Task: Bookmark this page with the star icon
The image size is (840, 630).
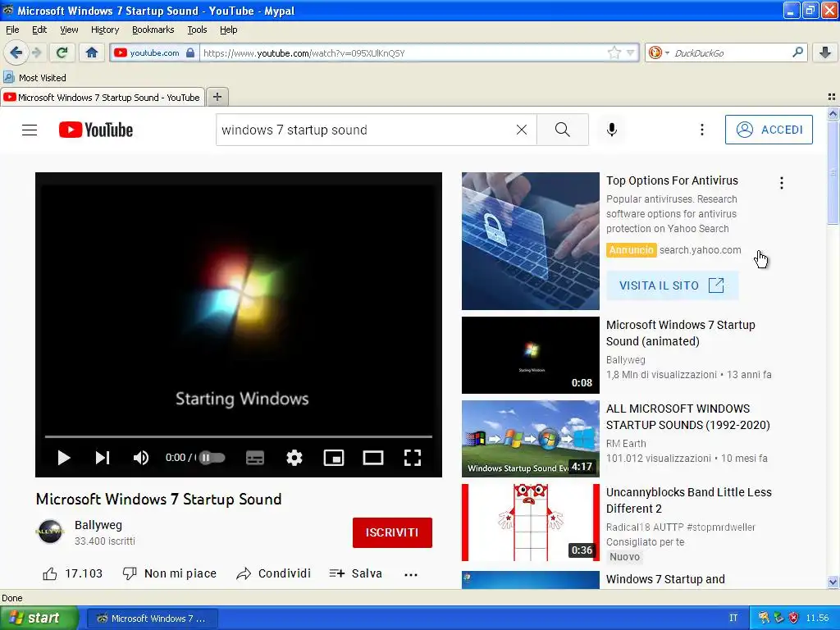Action: 614,52
